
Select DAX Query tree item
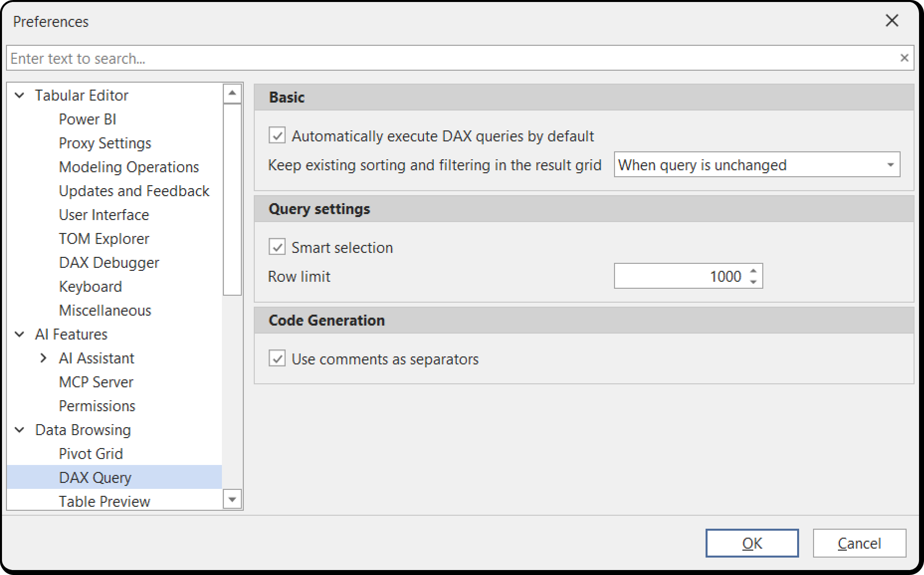pos(114,477)
